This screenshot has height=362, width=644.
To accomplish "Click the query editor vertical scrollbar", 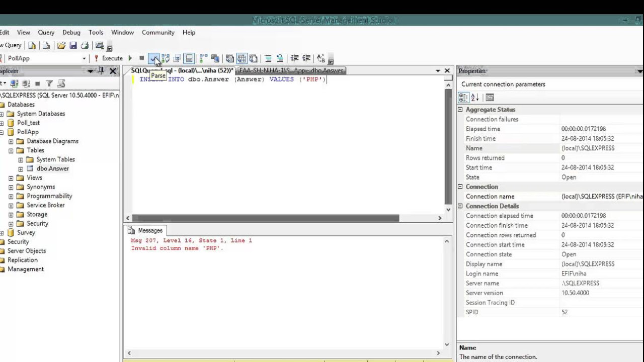I will click(448, 146).
